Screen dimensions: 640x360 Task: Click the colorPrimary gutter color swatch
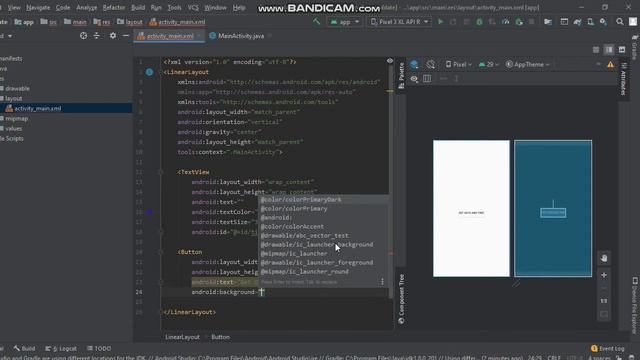click(x=150, y=212)
